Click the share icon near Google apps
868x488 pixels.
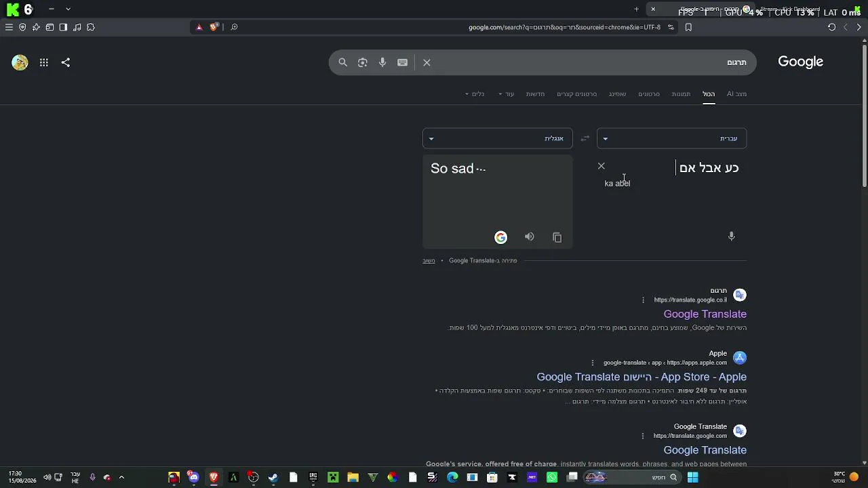coord(66,62)
